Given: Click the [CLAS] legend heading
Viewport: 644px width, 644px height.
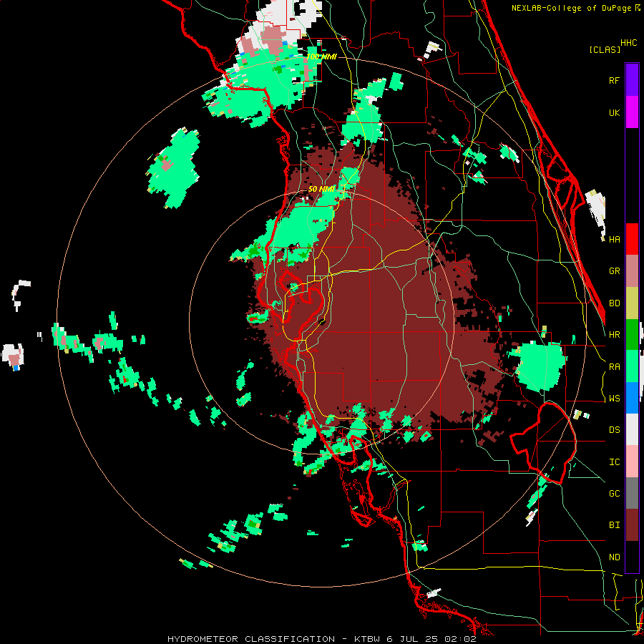Looking at the screenshot, I should pos(605,49).
